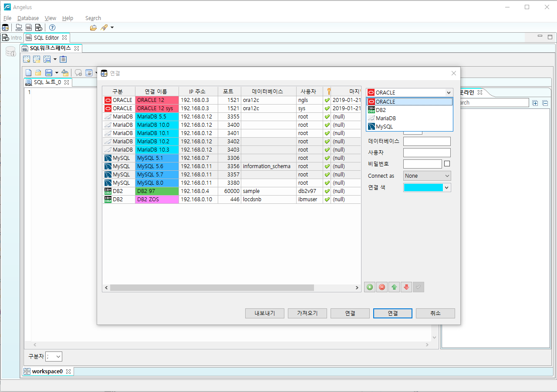This screenshot has height=392, width=557.
Task: Click into the 비밀번호 input field
Action: (422, 164)
